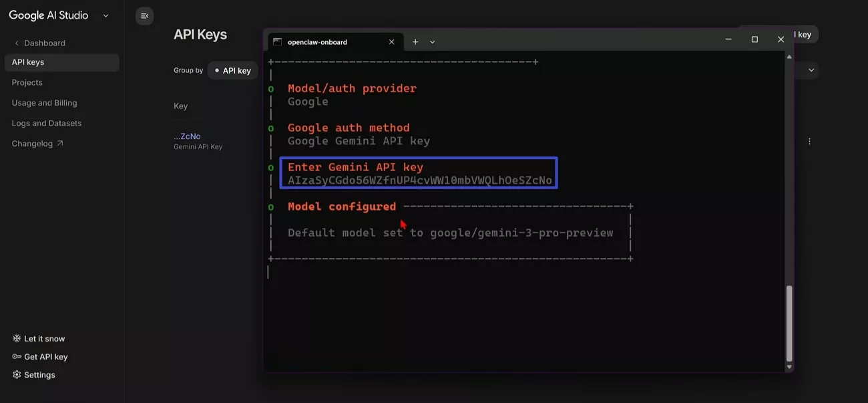The width and height of the screenshot is (868, 403).
Task: Close the openclaw-onboard terminal tab
Action: [x=391, y=42]
